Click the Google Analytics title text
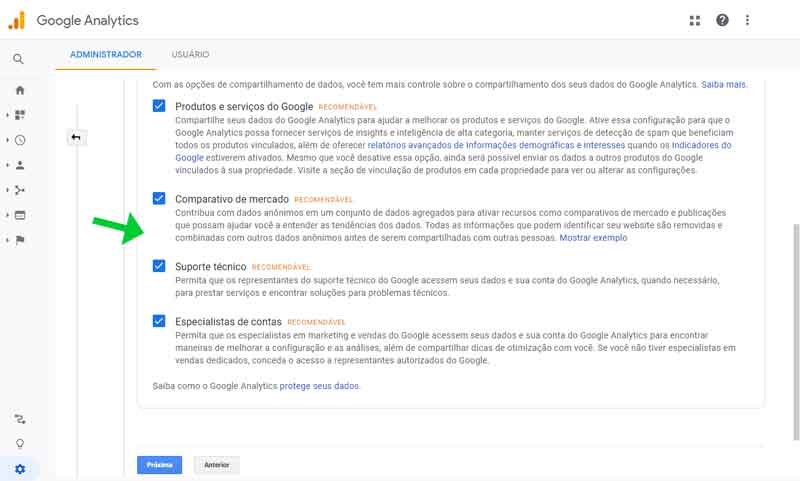The width and height of the screenshot is (800, 481). (88, 20)
